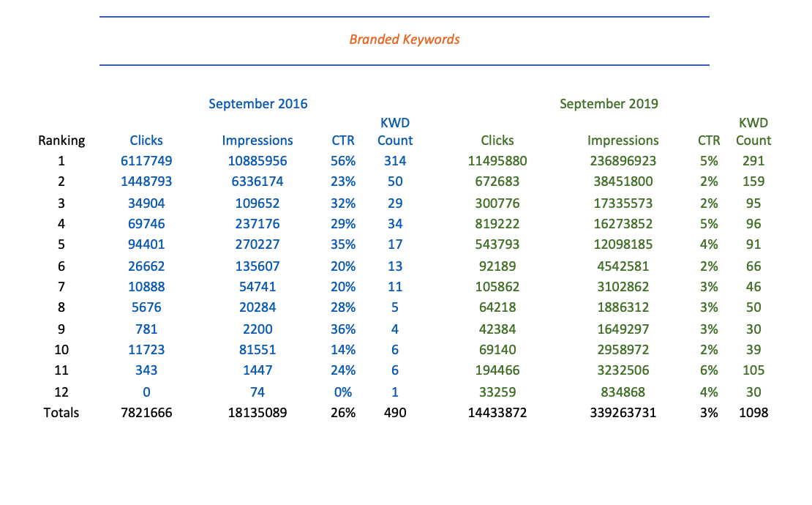
Task: Click total impressions 339263731
Action: [623, 413]
